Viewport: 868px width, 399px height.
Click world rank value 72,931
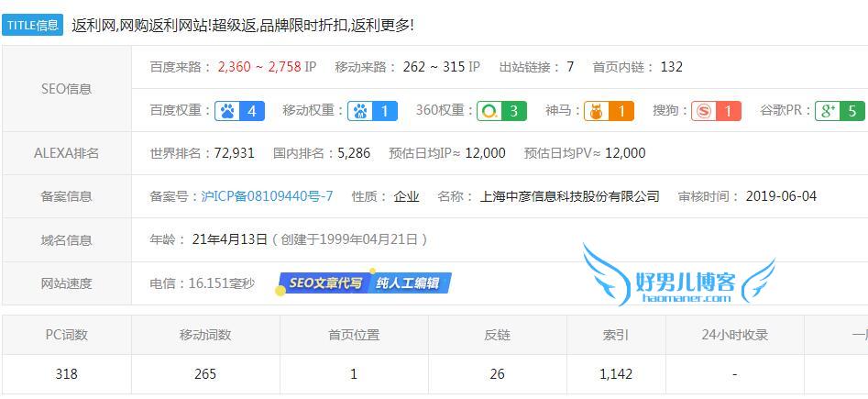pos(234,153)
